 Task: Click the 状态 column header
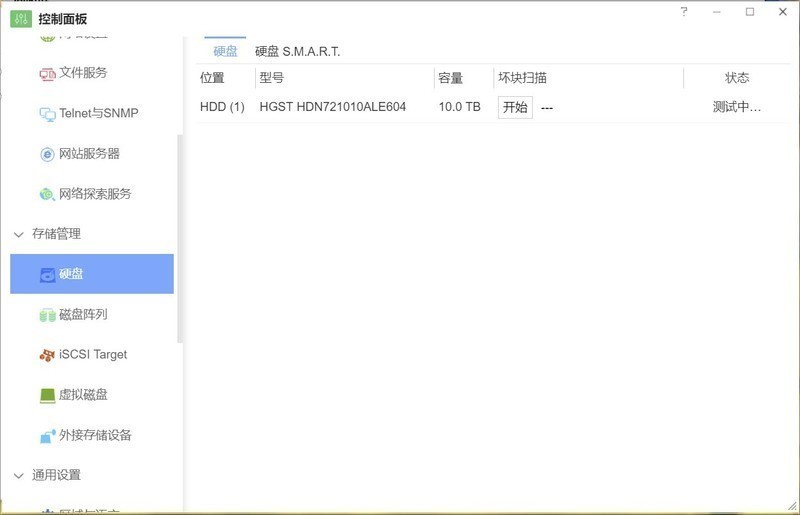[x=737, y=78]
